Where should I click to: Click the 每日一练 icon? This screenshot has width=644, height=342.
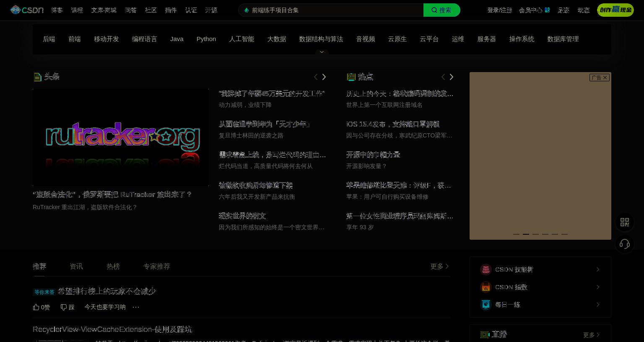486,305
